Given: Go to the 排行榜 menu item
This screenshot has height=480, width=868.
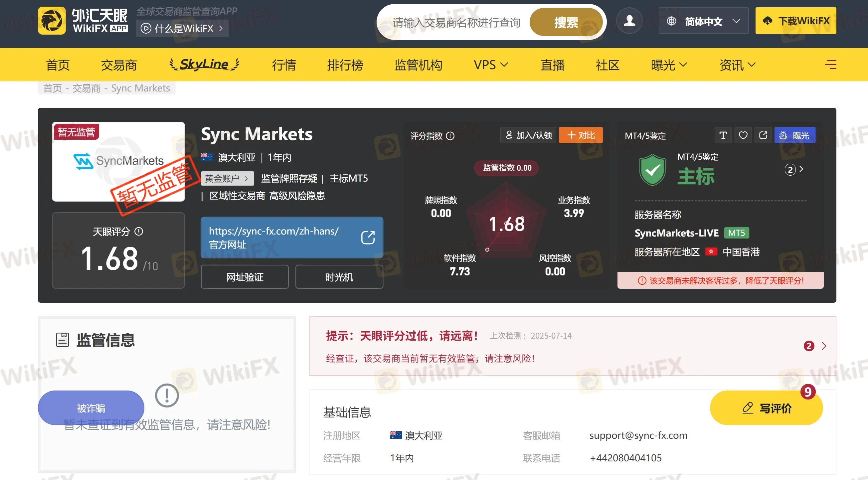Looking at the screenshot, I should click(x=345, y=65).
